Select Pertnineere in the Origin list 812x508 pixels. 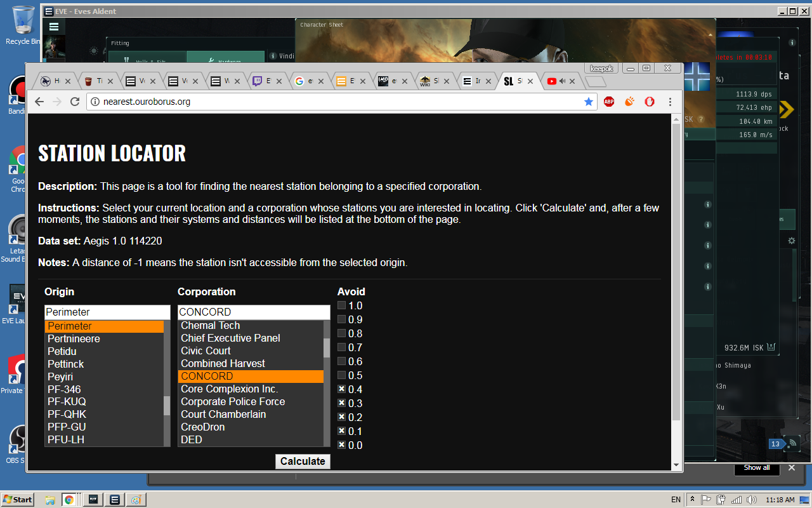coord(104,338)
